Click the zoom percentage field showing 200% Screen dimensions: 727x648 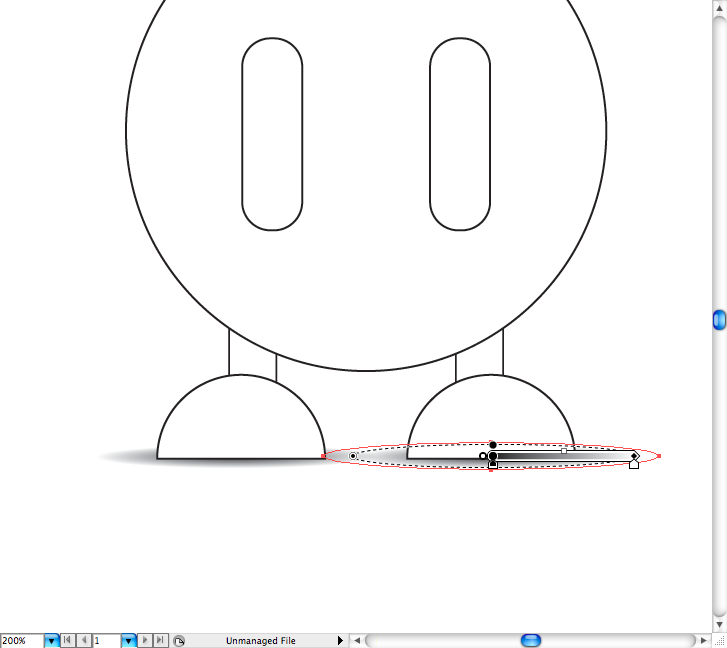tap(20, 640)
